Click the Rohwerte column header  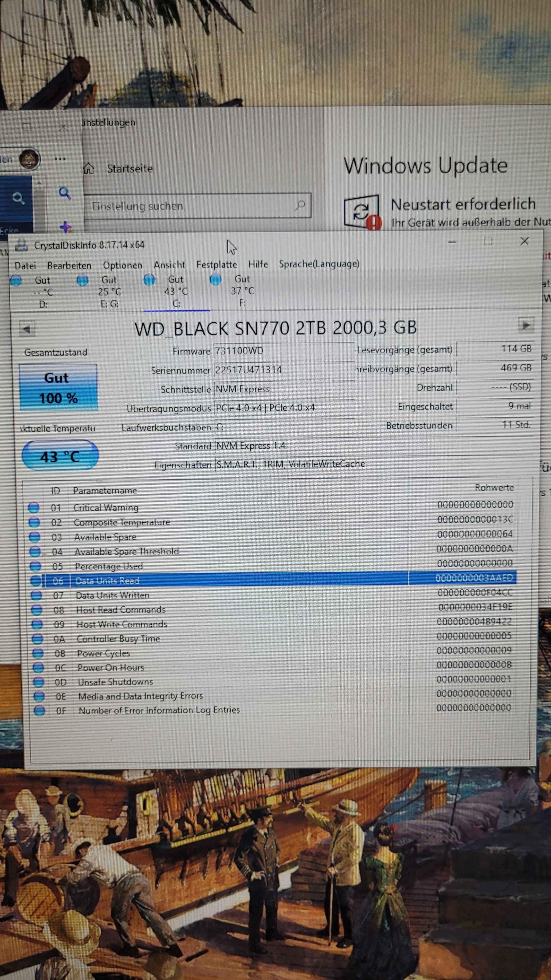tap(494, 488)
